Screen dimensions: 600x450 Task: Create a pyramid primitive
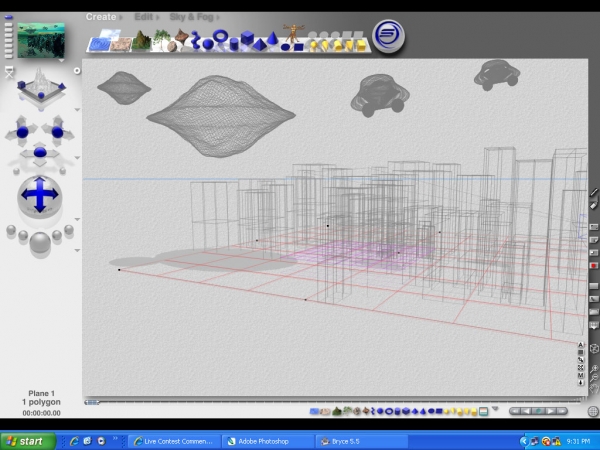pyautogui.click(x=260, y=45)
